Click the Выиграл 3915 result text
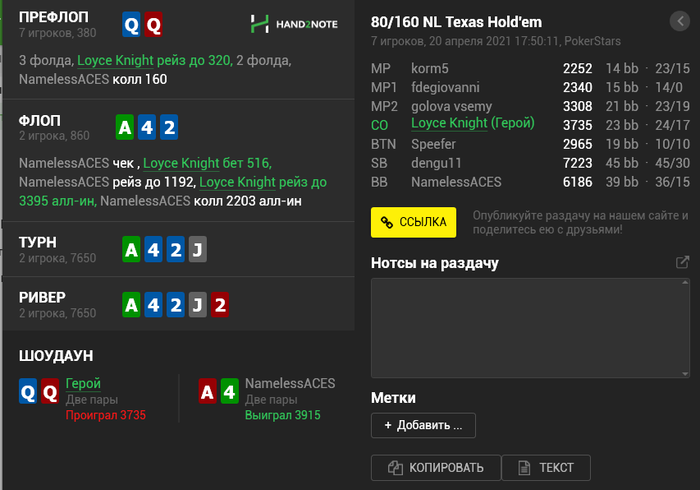Screen dimensions: 700x490 tap(283, 415)
